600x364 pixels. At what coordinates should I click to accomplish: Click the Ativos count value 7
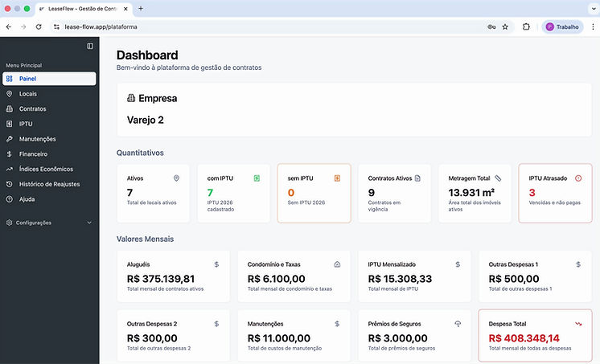129,193
